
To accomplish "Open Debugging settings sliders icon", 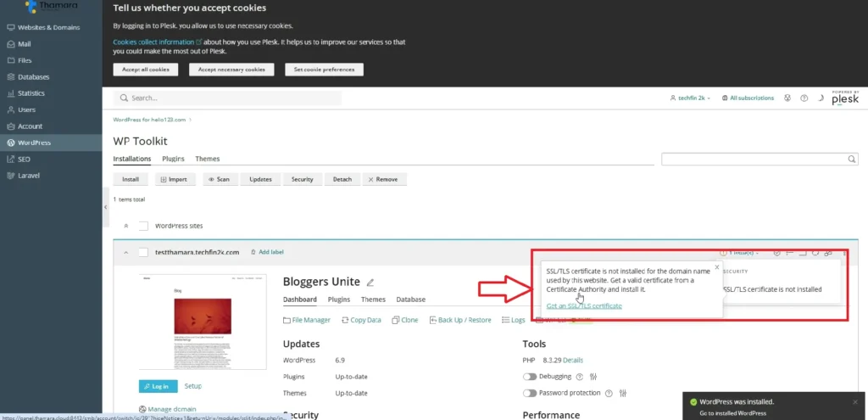I will pos(594,377).
